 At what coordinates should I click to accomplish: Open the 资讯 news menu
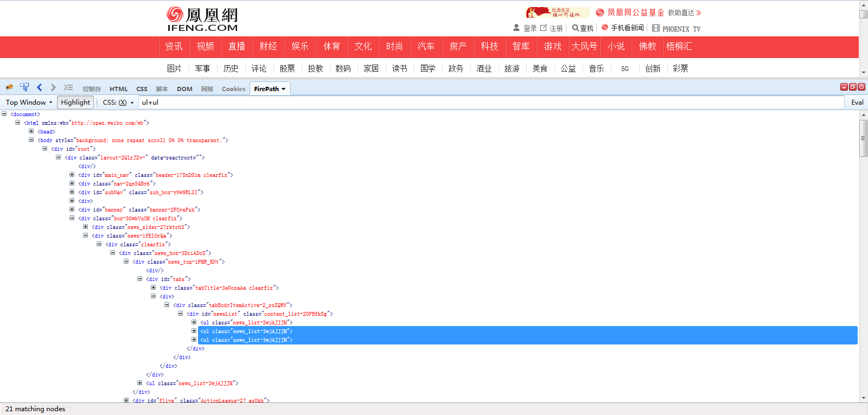(174, 47)
